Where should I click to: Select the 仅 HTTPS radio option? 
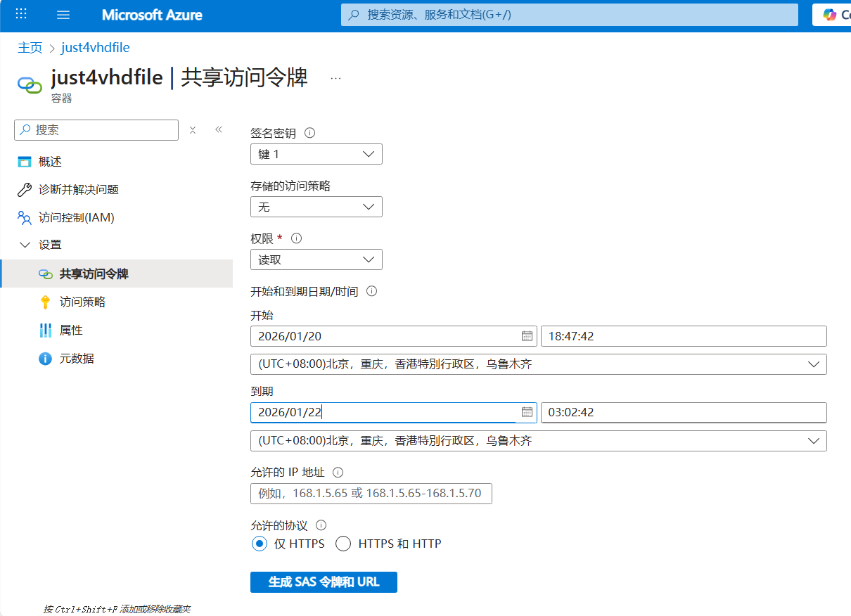pos(260,544)
